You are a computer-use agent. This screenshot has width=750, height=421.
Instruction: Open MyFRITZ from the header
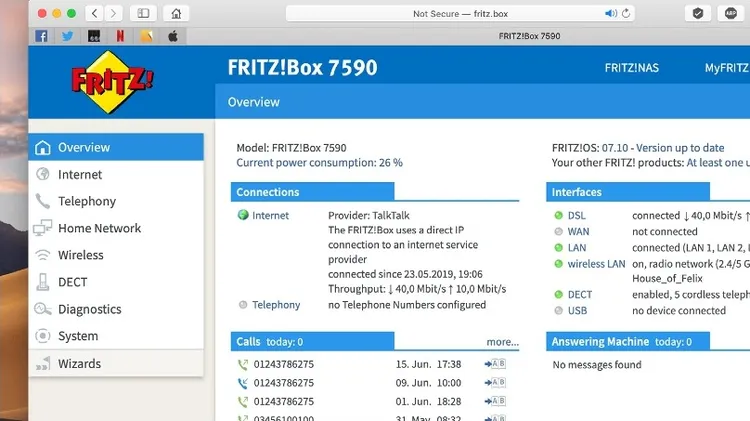click(727, 68)
